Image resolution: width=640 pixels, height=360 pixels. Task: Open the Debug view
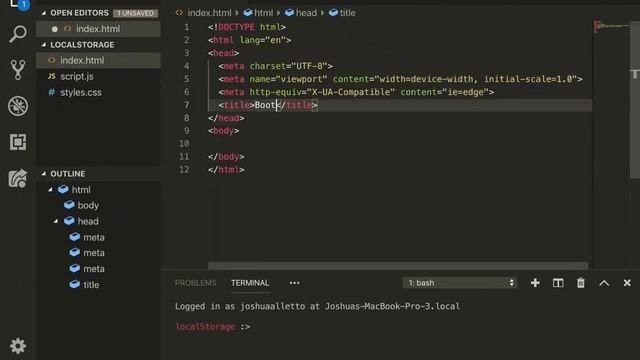(x=18, y=106)
